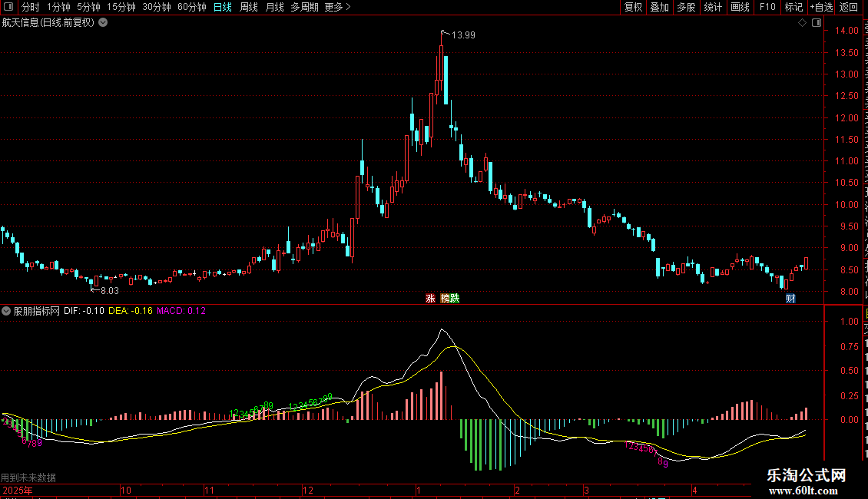868x499 pixels.
Task: Open 多周期 multi-period view
Action: (x=304, y=7)
